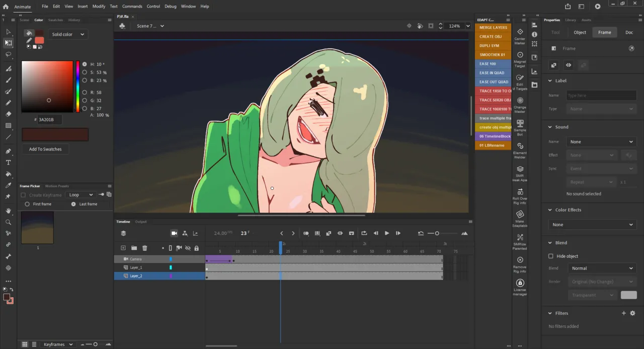Click the License manager lock icon

click(x=520, y=284)
